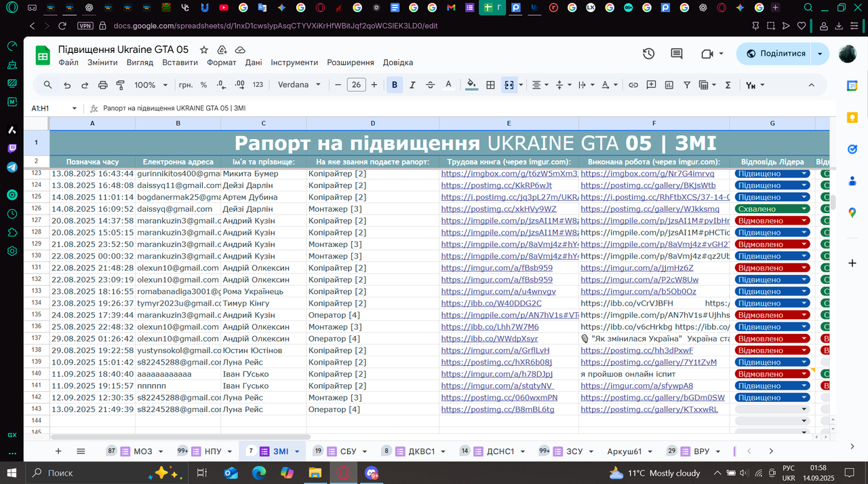Switch to the ЗСУ sheet tab
Viewport: 868px width, 484px height.
[574, 451]
